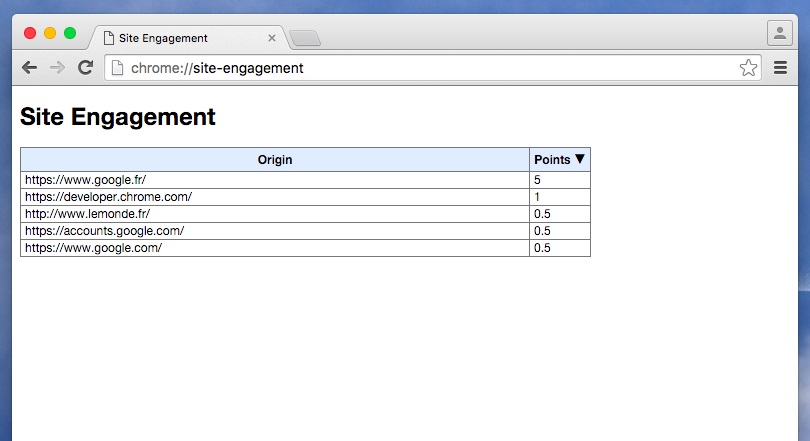Go back with the back arrow
The width and height of the screenshot is (810, 441).
(29, 68)
